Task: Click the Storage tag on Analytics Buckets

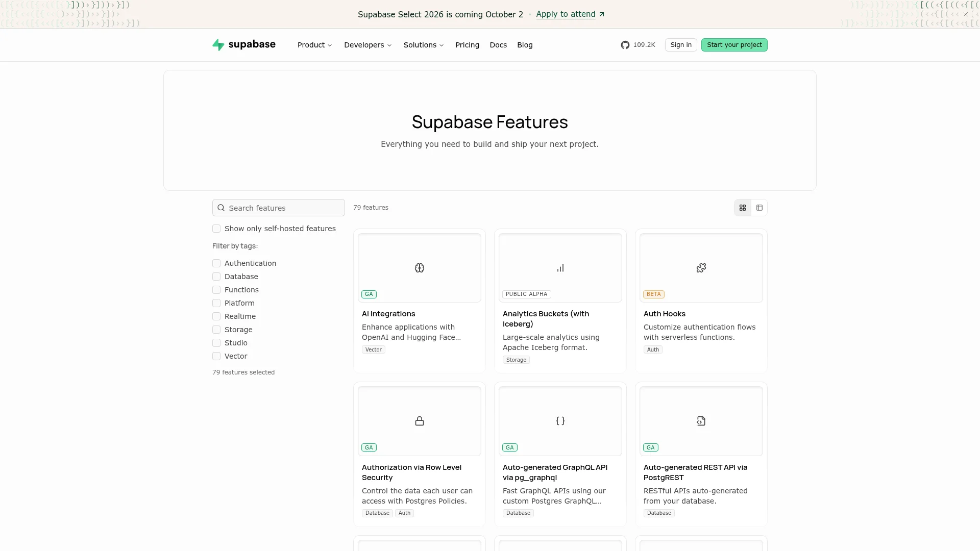Action: coord(516,360)
